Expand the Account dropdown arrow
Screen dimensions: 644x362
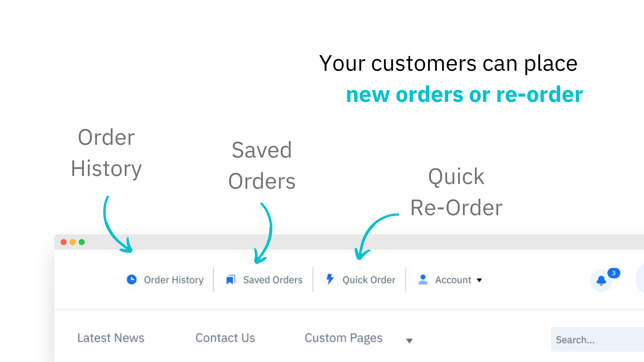coord(479,280)
